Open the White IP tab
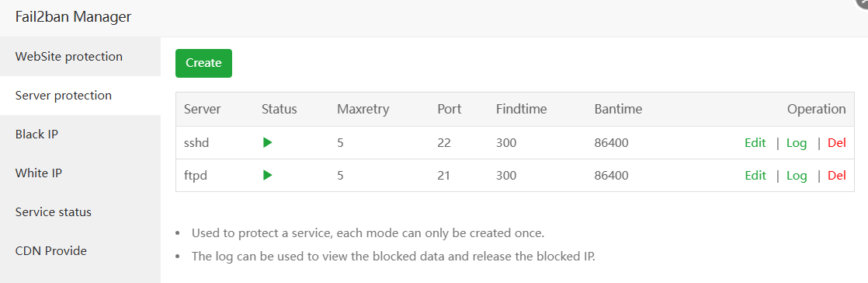Viewport: 868px width, 283px height. click(x=80, y=173)
